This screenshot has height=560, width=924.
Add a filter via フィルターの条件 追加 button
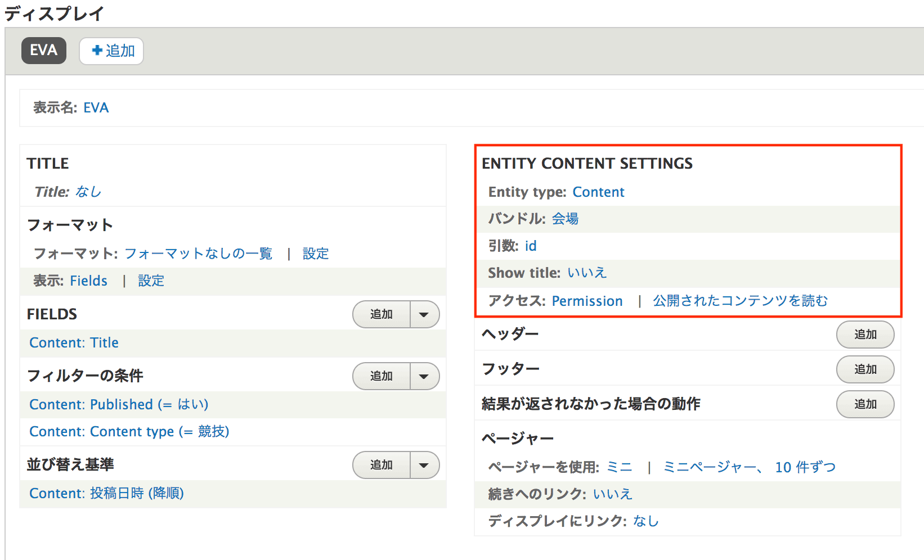382,376
